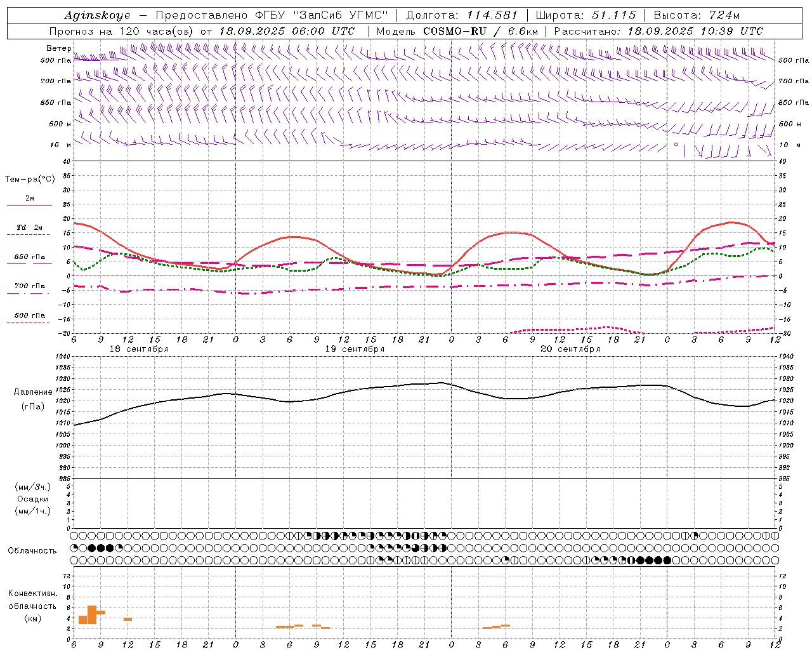The image size is (812, 650).
Task: Click the "20 сентября" date label
Action: tap(570, 349)
